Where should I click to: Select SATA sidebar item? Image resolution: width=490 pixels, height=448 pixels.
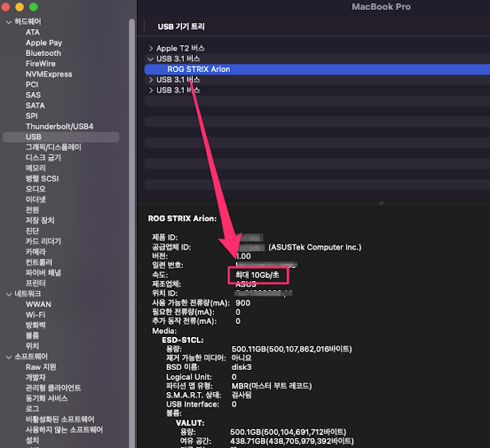tap(35, 106)
